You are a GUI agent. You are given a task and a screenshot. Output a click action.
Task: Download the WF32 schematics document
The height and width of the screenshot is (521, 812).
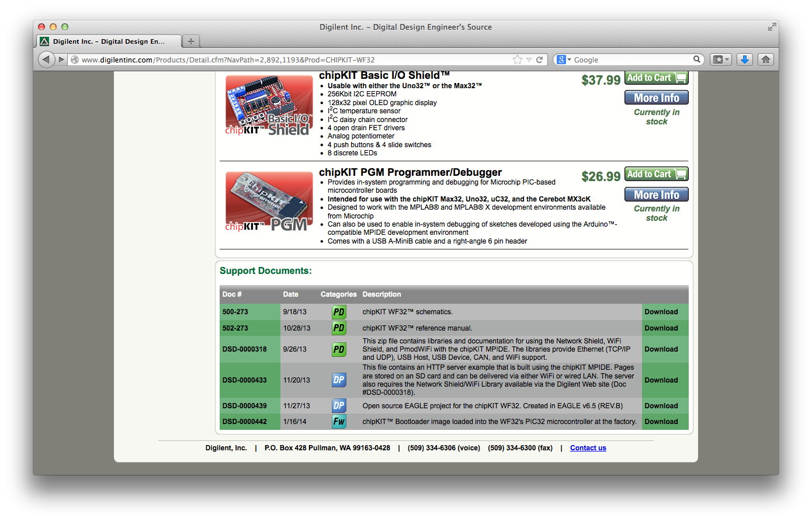tap(661, 312)
